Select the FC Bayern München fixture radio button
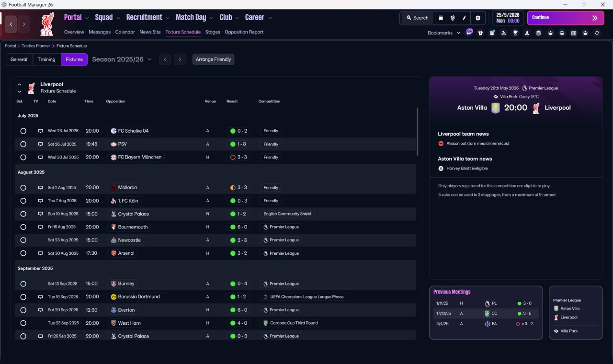The width and height of the screenshot is (613, 364). pyautogui.click(x=23, y=157)
